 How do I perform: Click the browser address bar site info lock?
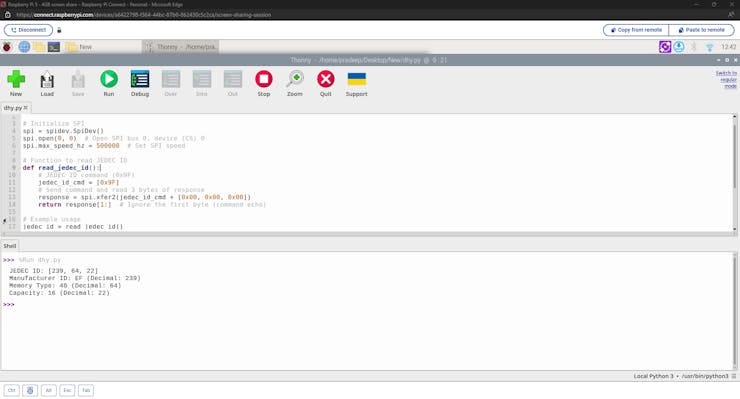coord(8,15)
